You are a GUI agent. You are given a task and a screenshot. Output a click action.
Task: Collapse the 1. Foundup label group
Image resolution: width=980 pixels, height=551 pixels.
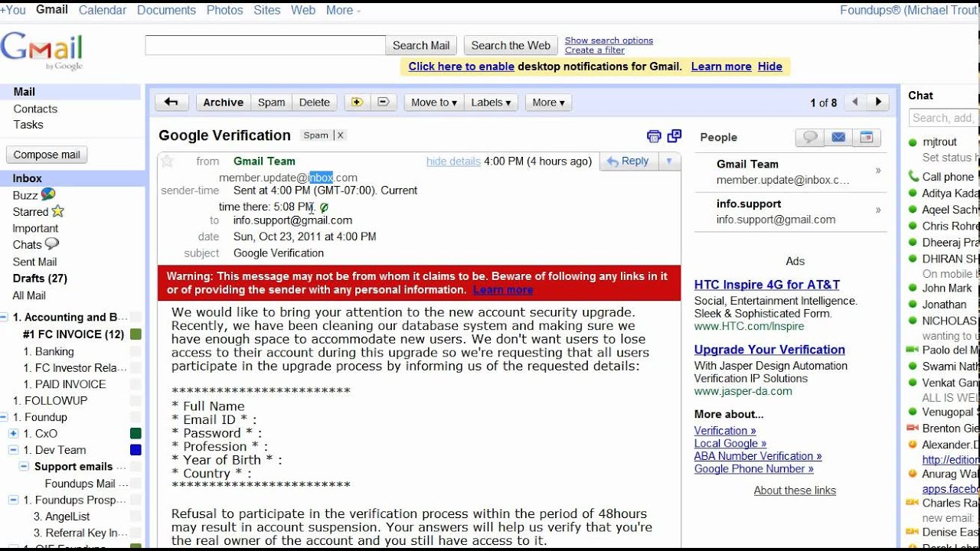point(5,417)
